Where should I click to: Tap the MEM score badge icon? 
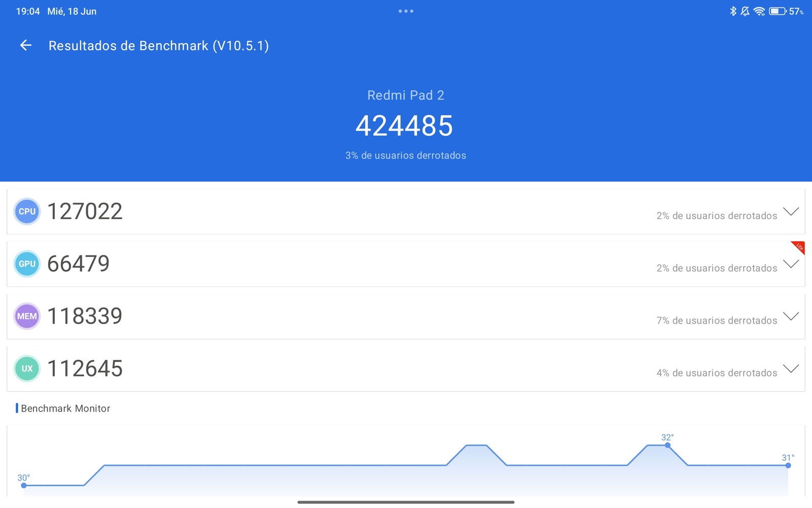(27, 316)
